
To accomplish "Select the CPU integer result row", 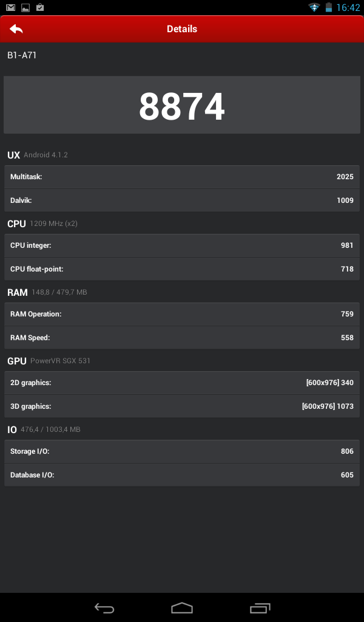I will pos(182,245).
